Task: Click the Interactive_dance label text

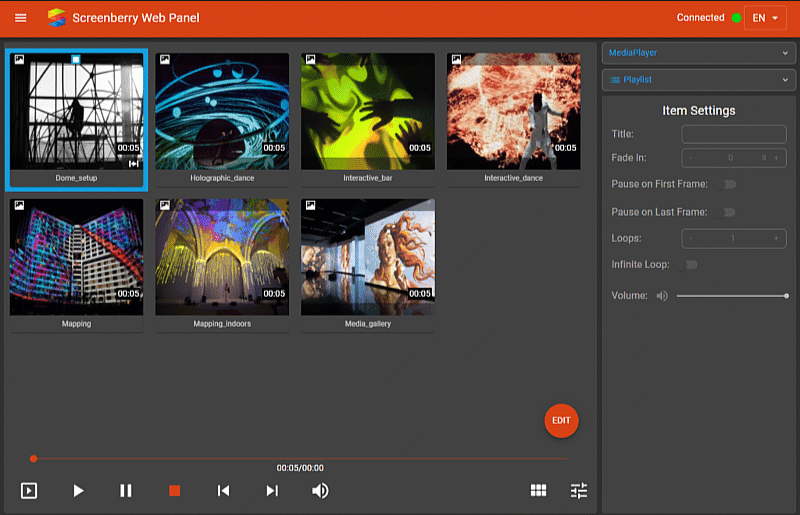Action: pyautogui.click(x=513, y=178)
